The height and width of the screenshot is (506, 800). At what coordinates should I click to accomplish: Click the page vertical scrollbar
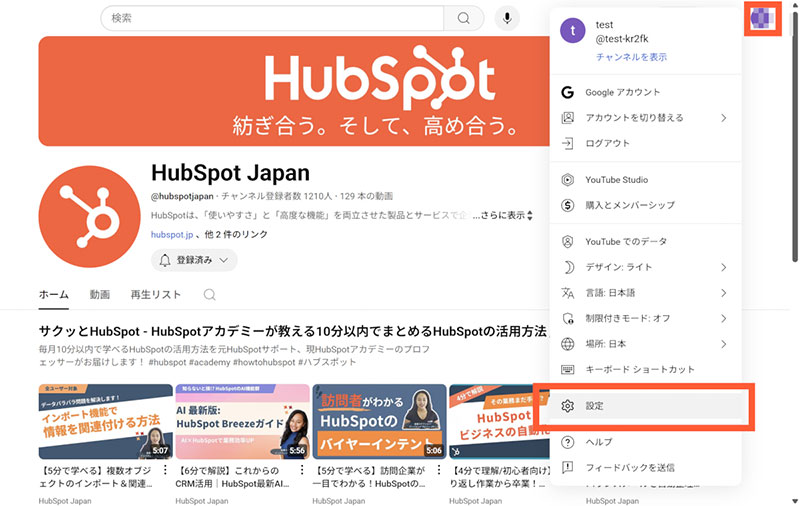coord(794,138)
